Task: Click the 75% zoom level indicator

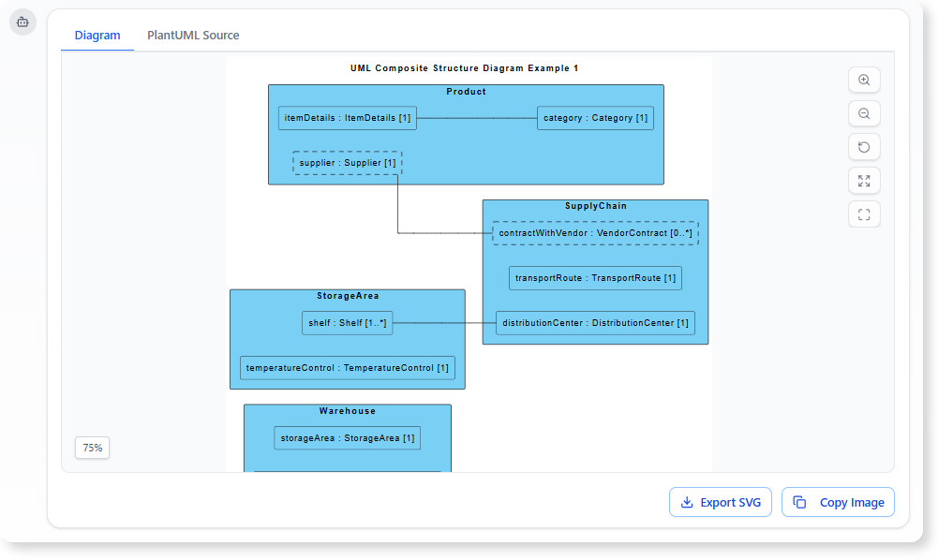Action: pyautogui.click(x=91, y=448)
